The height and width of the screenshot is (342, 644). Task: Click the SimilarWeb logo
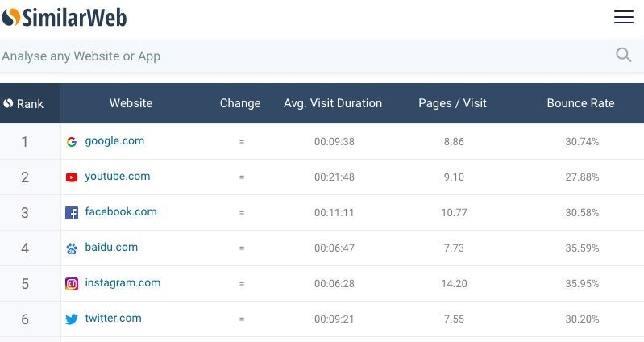coord(64,18)
